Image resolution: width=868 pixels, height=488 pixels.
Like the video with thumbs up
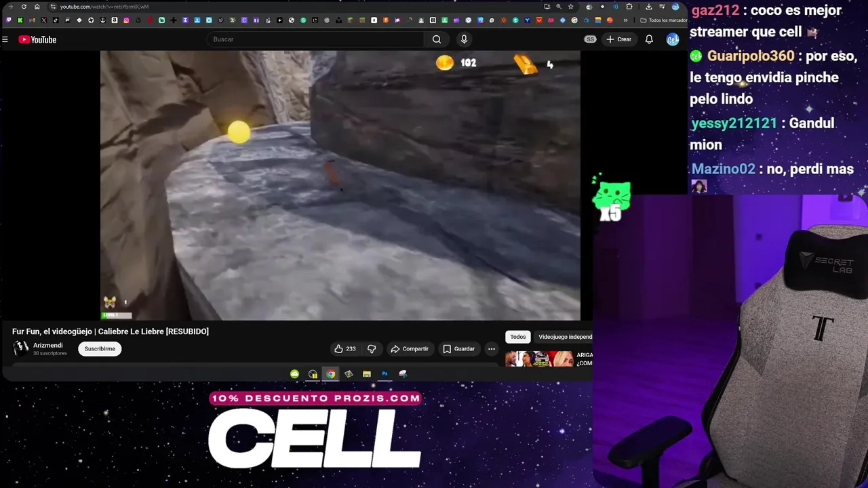tap(345, 349)
